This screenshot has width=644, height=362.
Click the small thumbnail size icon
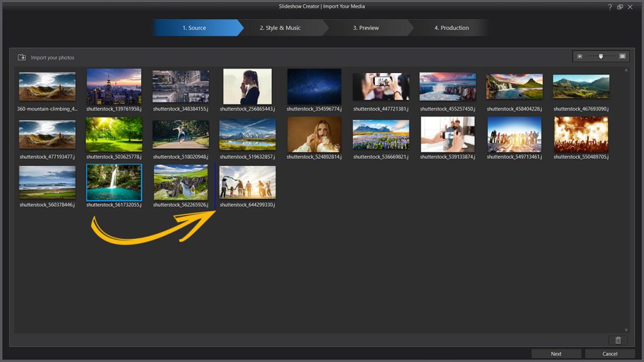pyautogui.click(x=579, y=56)
